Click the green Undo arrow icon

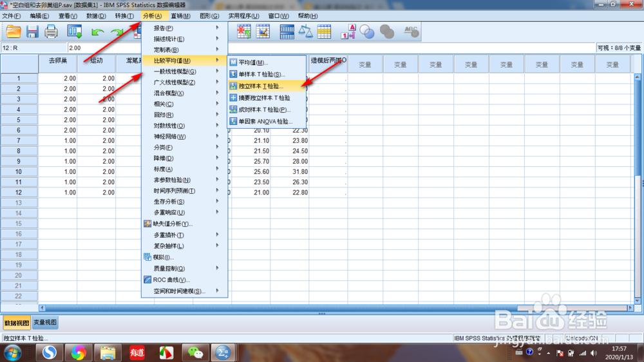tap(97, 32)
